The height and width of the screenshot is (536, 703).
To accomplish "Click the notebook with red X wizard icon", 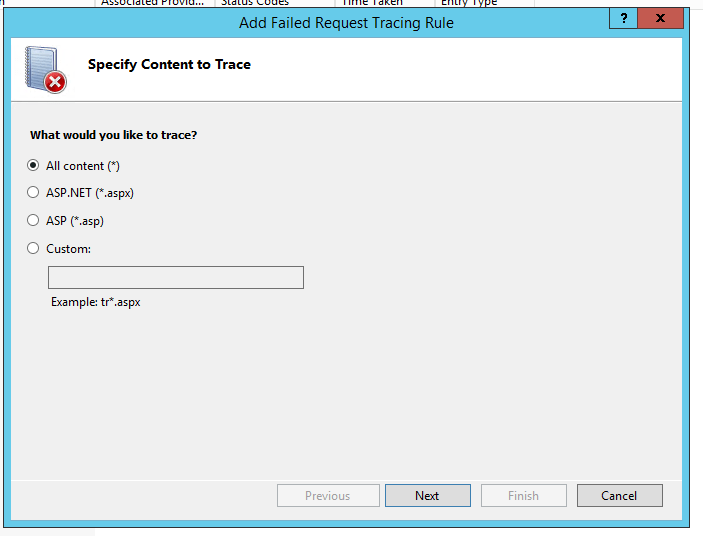I will pos(45,70).
